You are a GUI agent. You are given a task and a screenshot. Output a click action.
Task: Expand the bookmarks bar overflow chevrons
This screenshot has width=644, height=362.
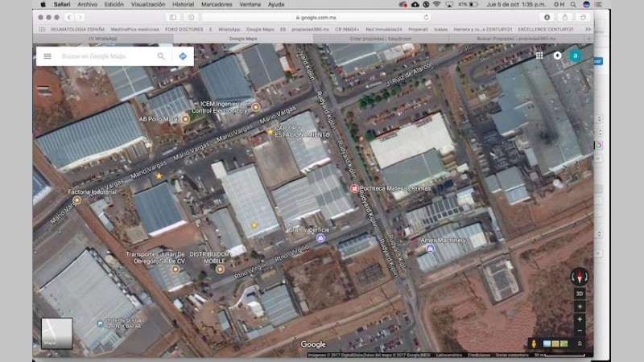click(x=588, y=30)
